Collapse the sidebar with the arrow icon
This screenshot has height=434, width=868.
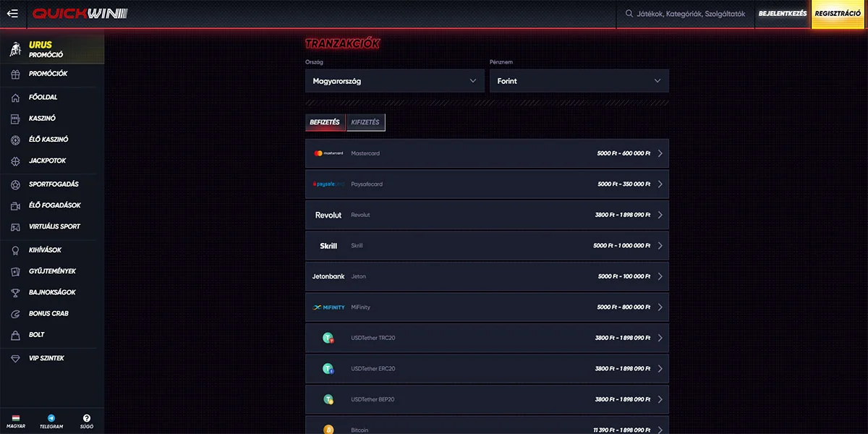[x=12, y=13]
